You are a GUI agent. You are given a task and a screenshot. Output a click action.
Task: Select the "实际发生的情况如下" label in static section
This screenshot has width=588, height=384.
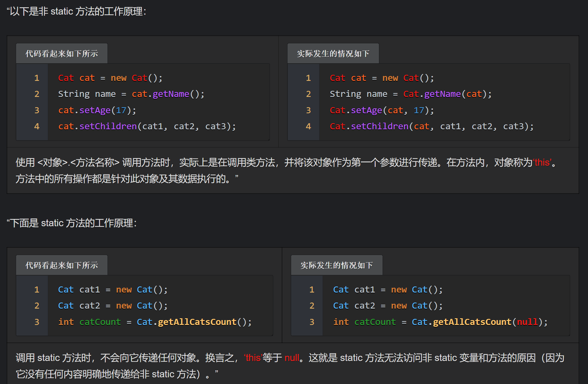click(336, 265)
